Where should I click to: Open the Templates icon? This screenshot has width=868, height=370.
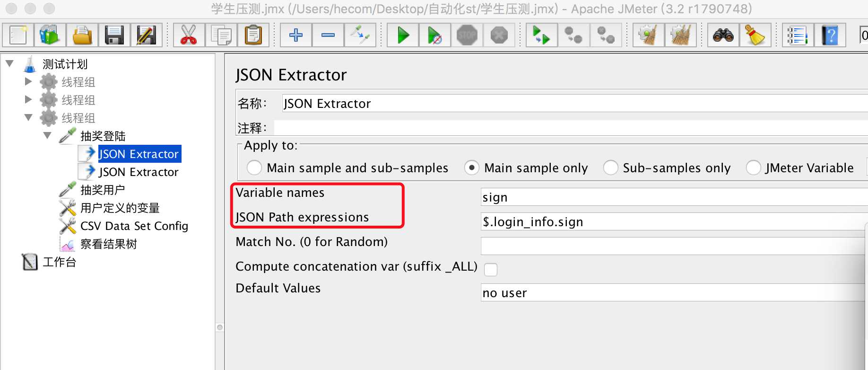(x=50, y=35)
